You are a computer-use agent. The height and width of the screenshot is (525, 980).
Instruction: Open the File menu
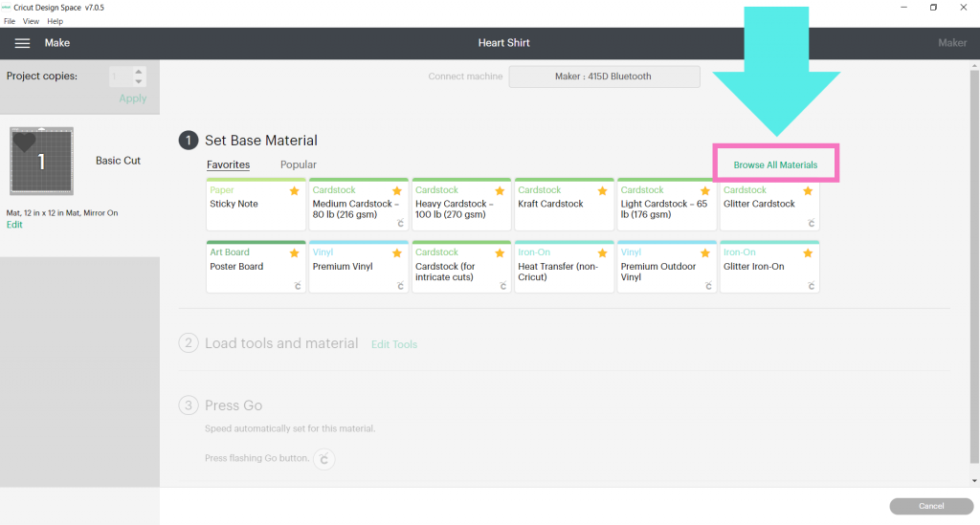click(10, 21)
